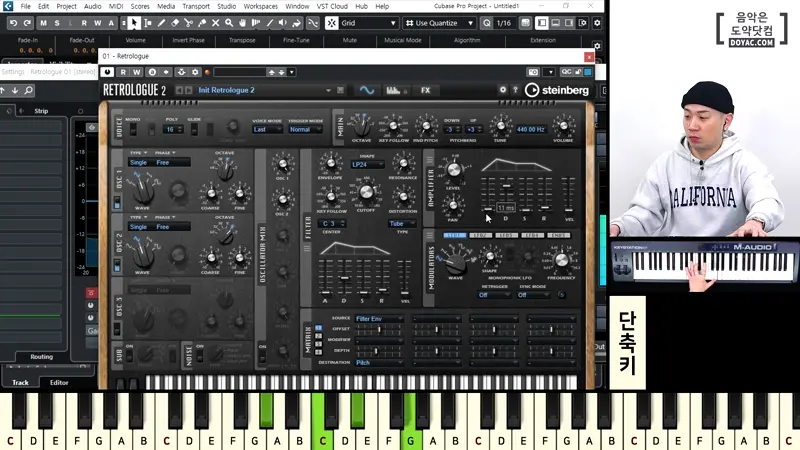Open the LFO Retrigger Off dropdown
This screenshot has width=800, height=450.
click(493, 295)
